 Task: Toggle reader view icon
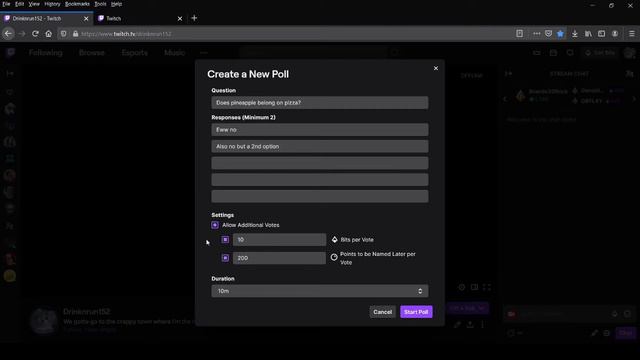pos(519,33)
